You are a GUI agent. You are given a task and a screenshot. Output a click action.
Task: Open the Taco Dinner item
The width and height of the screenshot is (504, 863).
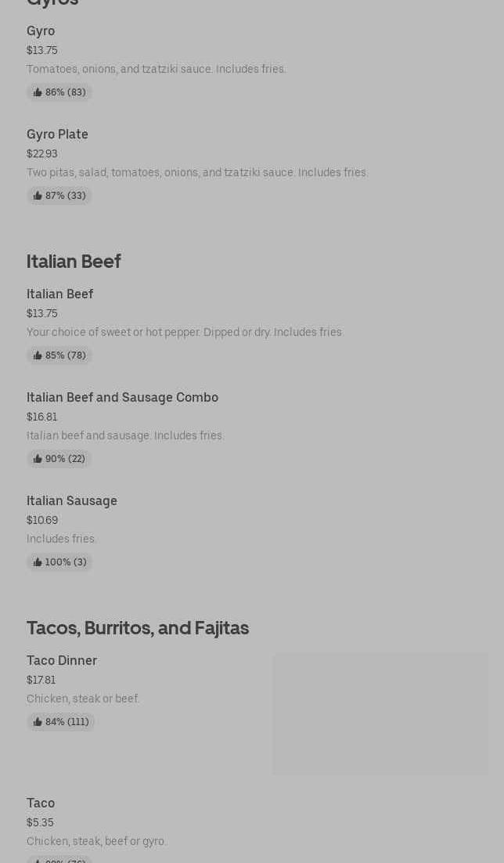62,661
